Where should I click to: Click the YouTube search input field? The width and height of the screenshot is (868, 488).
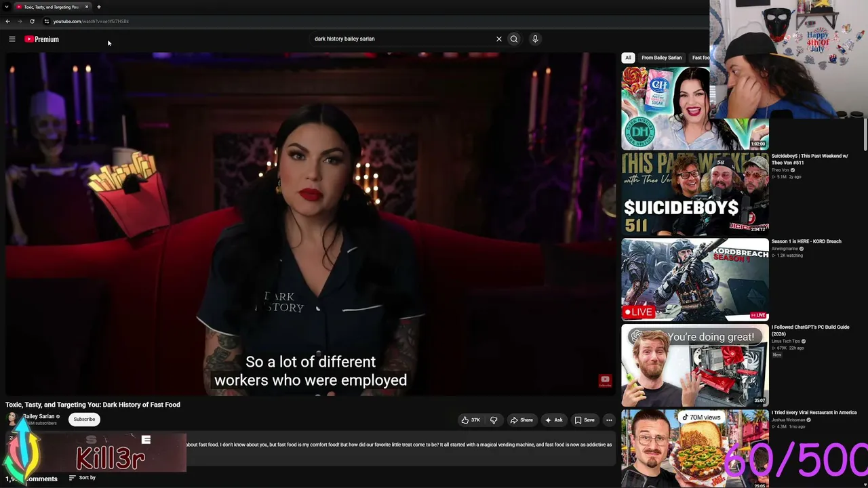coord(403,39)
